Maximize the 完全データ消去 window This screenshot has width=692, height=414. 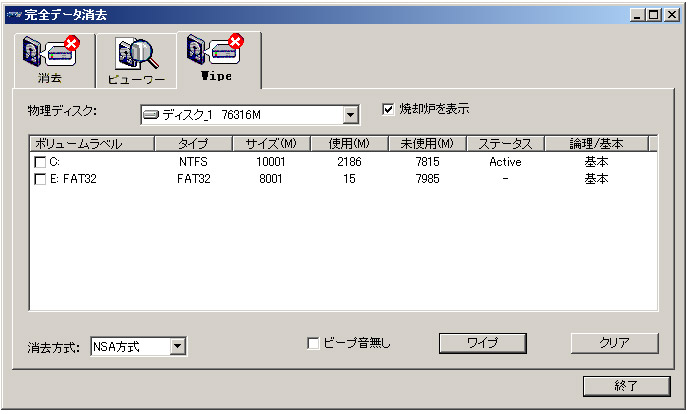pos(654,15)
